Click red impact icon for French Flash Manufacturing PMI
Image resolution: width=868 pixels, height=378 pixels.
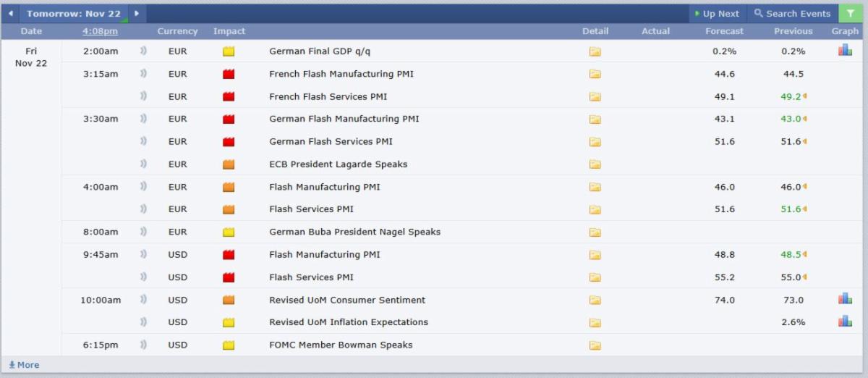(229, 74)
